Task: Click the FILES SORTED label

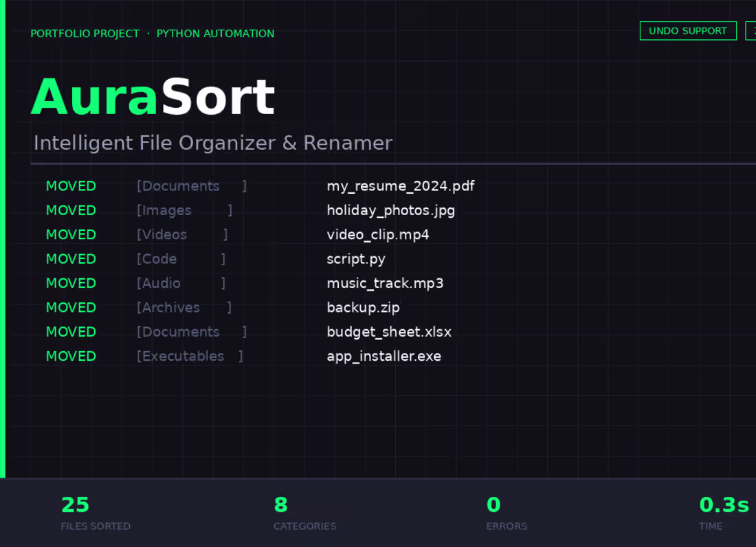Action: (x=96, y=526)
